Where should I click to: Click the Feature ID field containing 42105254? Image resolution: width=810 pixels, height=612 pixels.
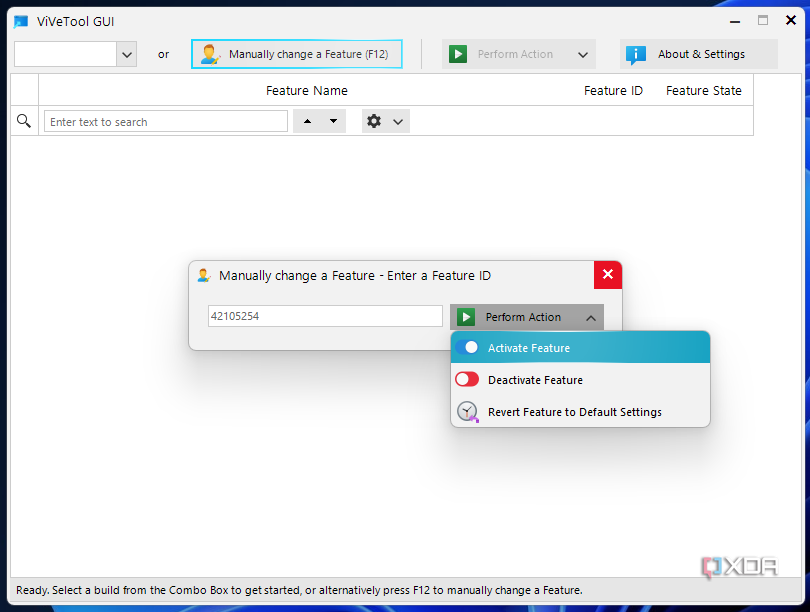click(325, 316)
